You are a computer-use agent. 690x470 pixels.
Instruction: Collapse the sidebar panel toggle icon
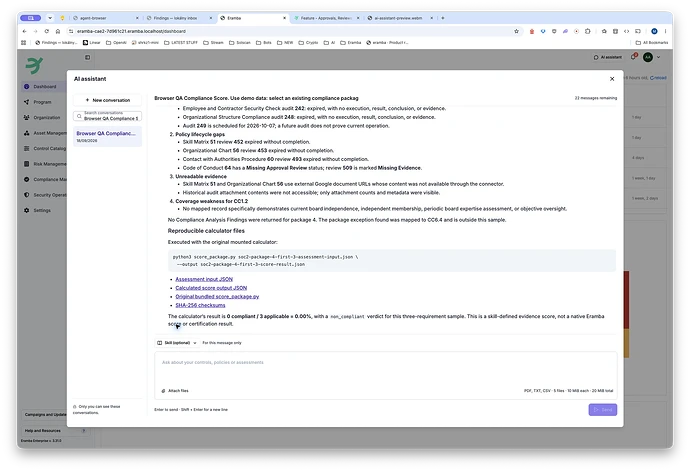point(88,57)
